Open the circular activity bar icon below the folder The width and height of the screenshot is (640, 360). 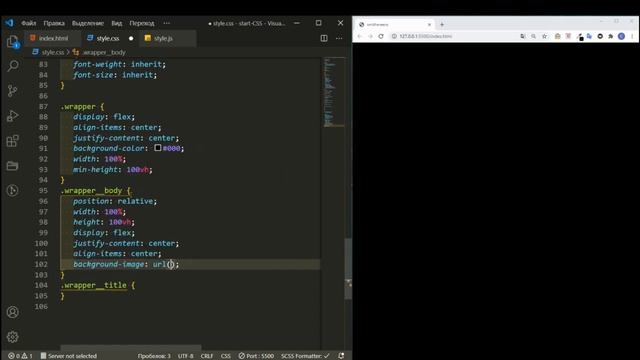click(x=13, y=190)
